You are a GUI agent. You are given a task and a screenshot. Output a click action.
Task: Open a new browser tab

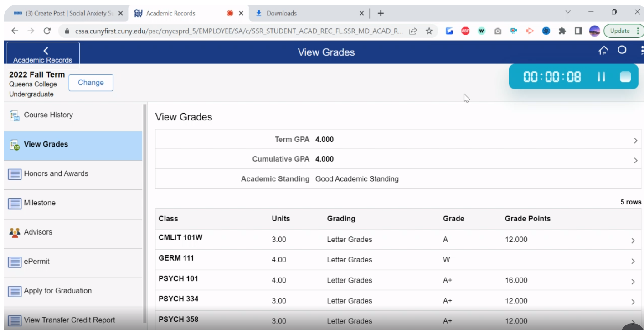tap(381, 13)
